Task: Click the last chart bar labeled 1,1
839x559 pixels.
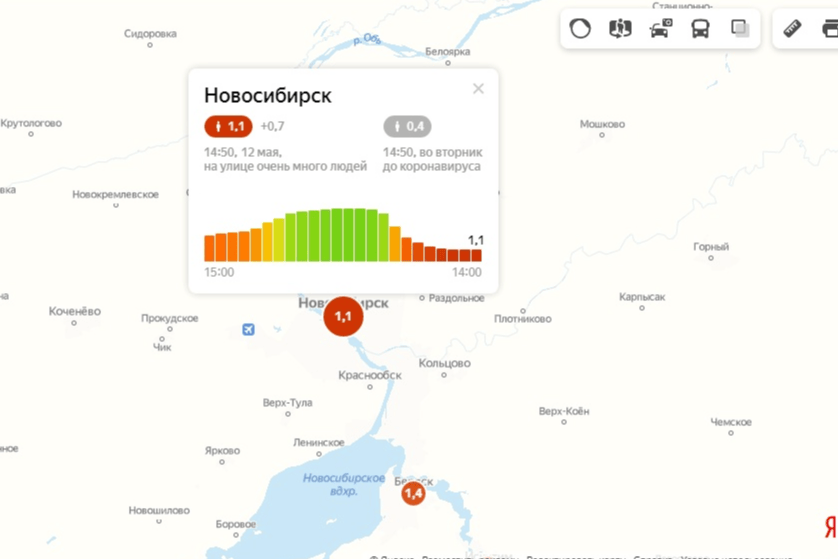Action: pos(476,255)
